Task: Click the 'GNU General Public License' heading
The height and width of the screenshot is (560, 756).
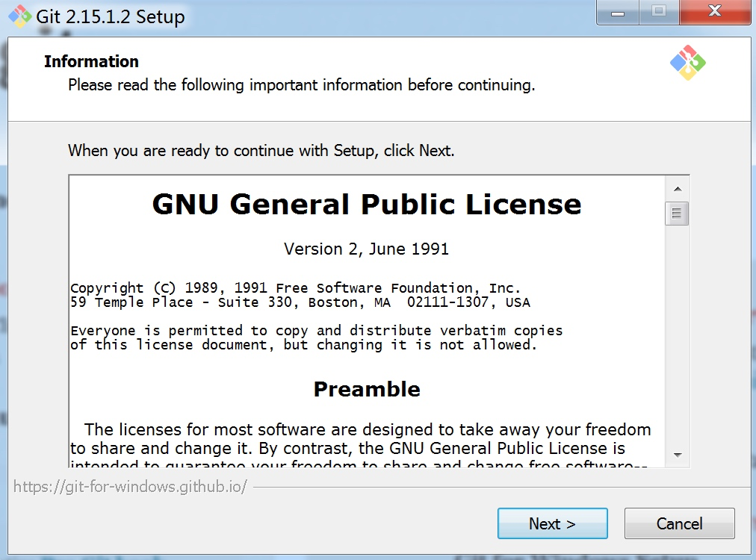Action: (367, 205)
